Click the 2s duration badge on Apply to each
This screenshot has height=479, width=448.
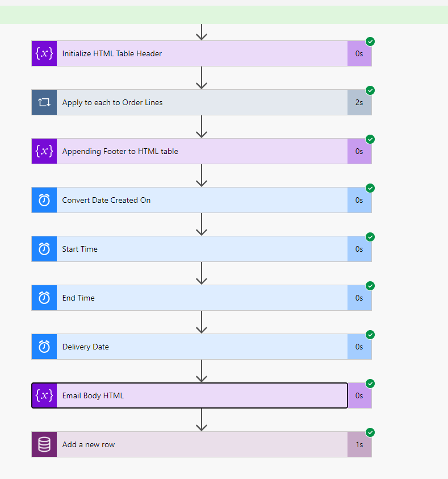click(359, 102)
